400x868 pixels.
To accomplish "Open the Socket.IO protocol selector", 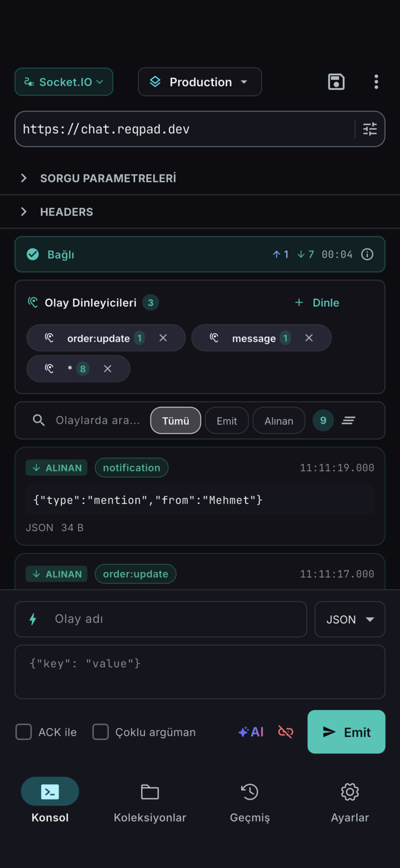I will tap(64, 82).
